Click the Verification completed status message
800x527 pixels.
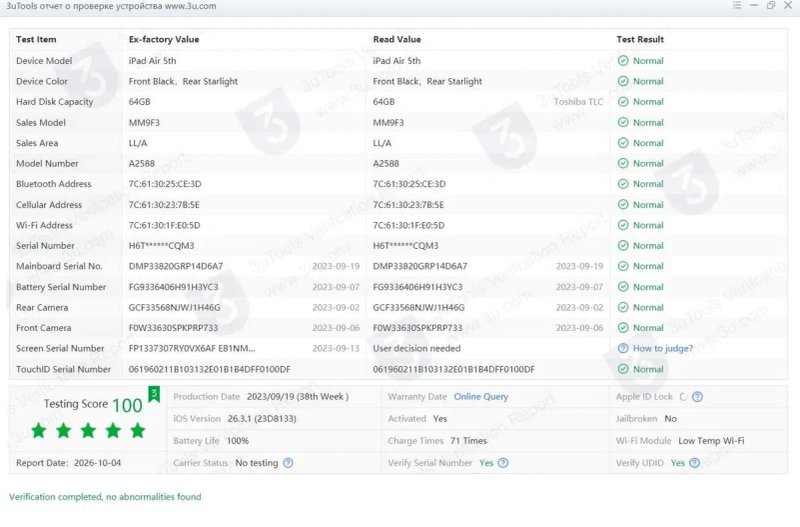tap(105, 497)
